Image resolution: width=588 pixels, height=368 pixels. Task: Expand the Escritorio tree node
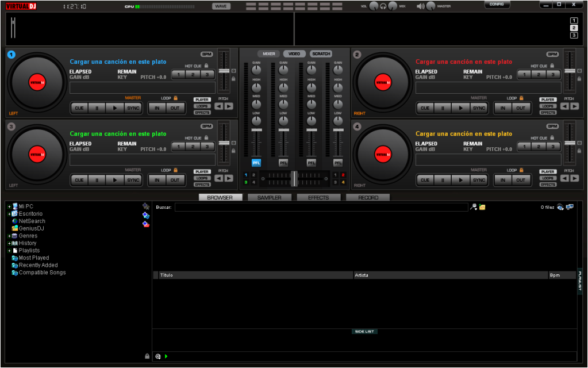(x=9, y=214)
